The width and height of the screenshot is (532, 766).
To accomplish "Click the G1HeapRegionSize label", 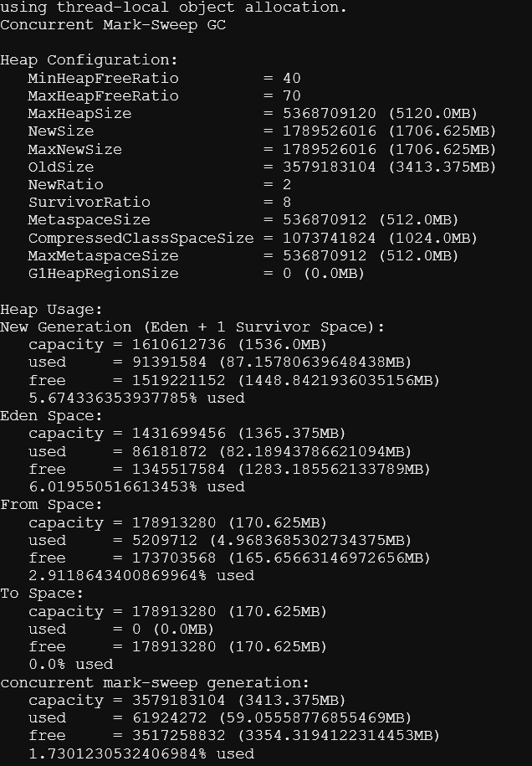I will coord(103,274).
